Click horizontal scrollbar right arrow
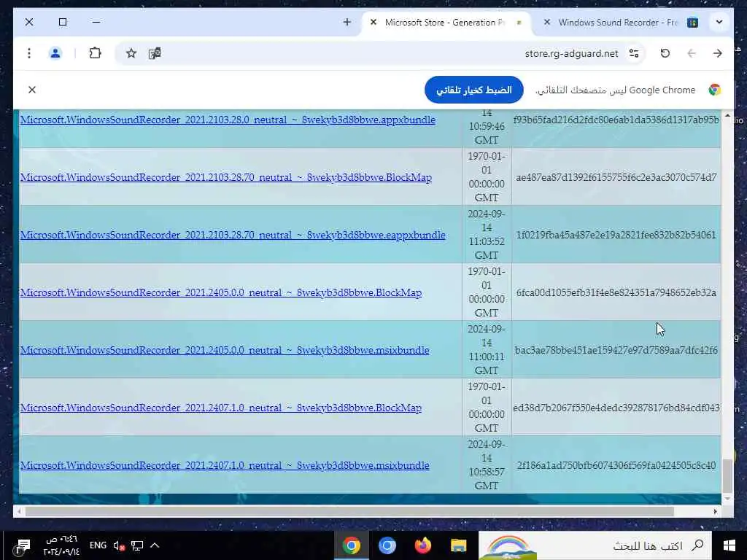The width and height of the screenshot is (747, 560). 715,511
